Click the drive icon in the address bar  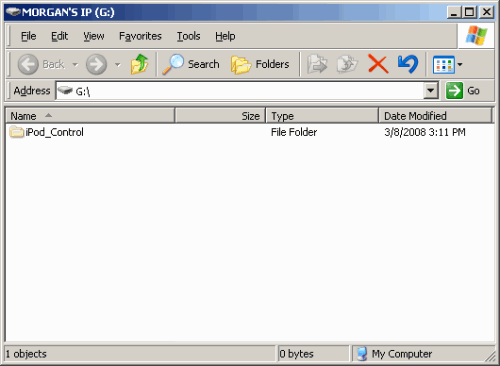(x=65, y=90)
